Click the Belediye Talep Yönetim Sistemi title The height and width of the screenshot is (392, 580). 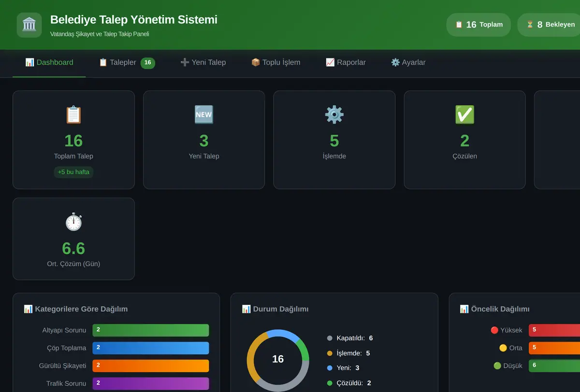click(134, 20)
